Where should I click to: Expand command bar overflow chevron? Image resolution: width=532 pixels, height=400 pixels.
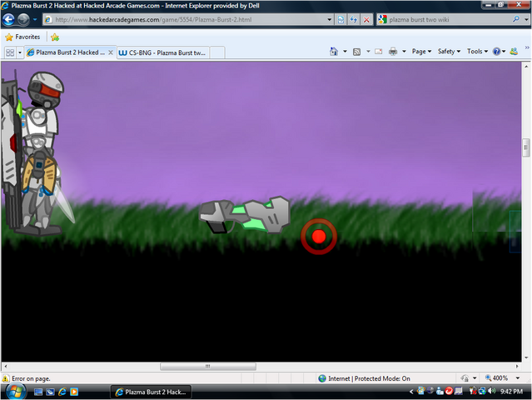[527, 47]
